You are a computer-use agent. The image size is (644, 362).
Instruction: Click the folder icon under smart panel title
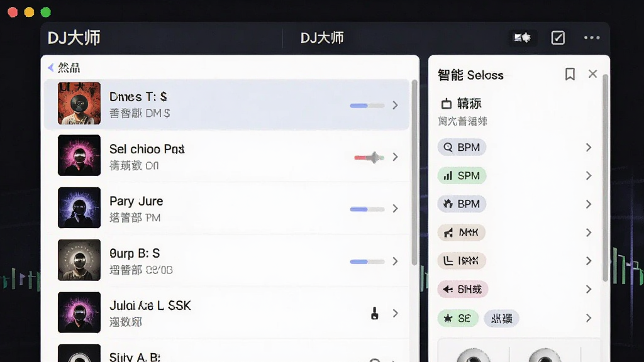pos(447,104)
